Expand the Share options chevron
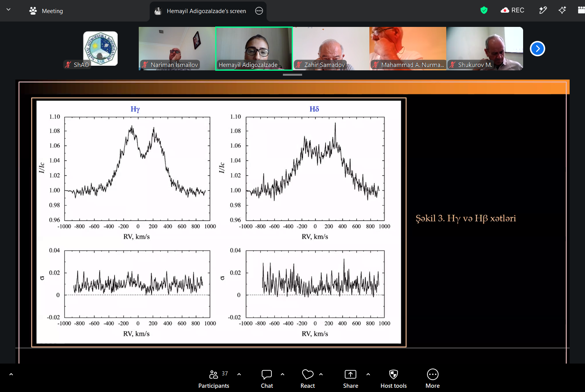Image resolution: width=585 pixels, height=392 pixels. pyautogui.click(x=368, y=374)
